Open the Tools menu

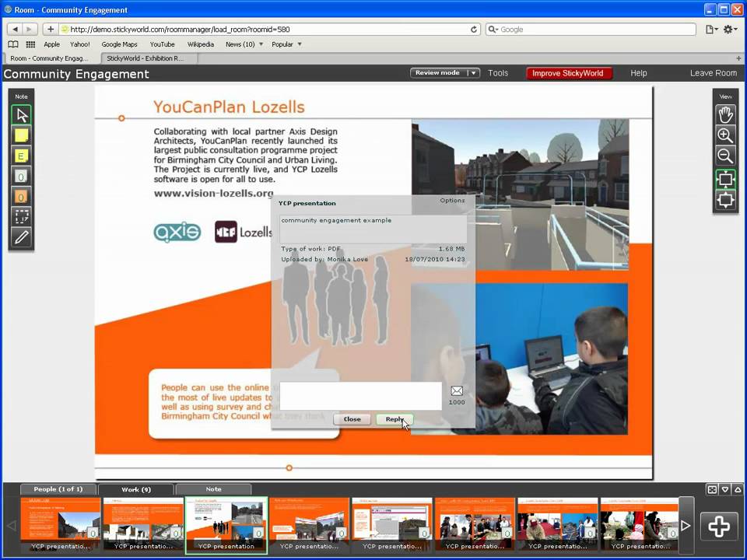click(x=498, y=73)
